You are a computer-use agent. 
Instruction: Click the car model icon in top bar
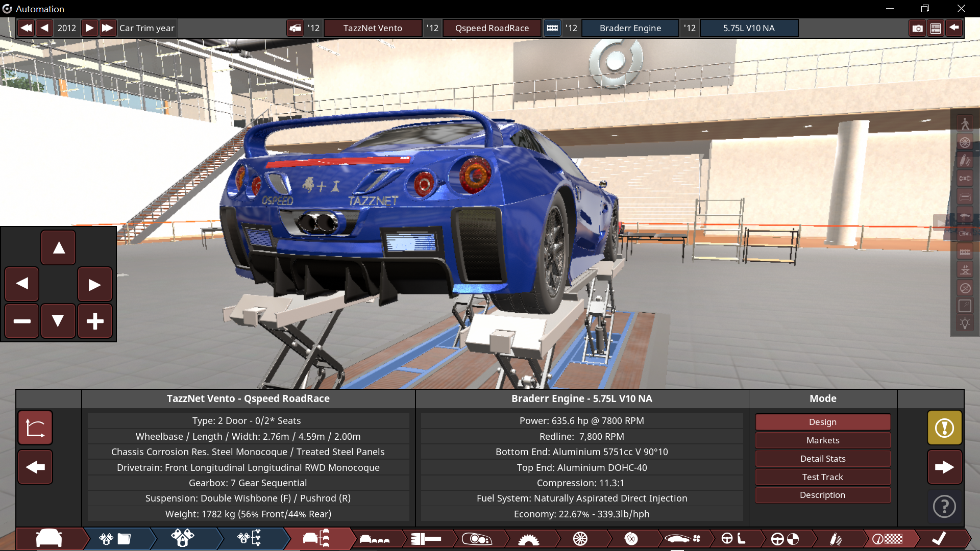(x=296, y=28)
